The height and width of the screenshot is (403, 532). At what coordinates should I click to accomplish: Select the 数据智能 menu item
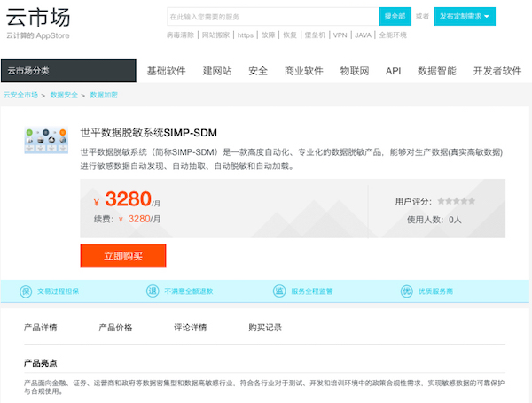point(436,71)
